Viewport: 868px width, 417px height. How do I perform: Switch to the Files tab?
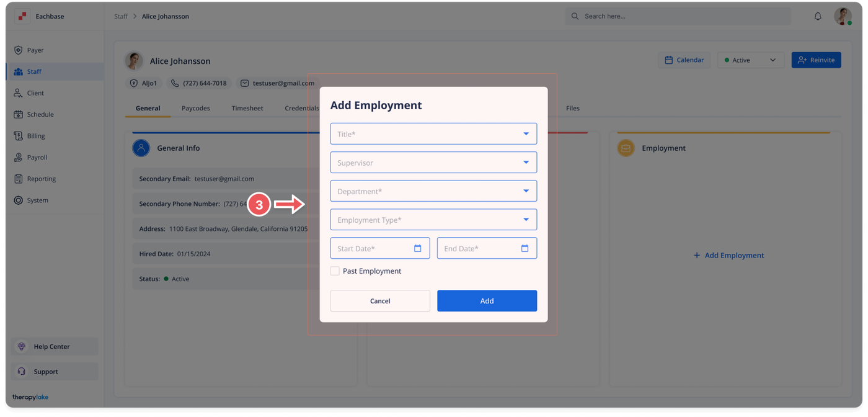tap(573, 108)
